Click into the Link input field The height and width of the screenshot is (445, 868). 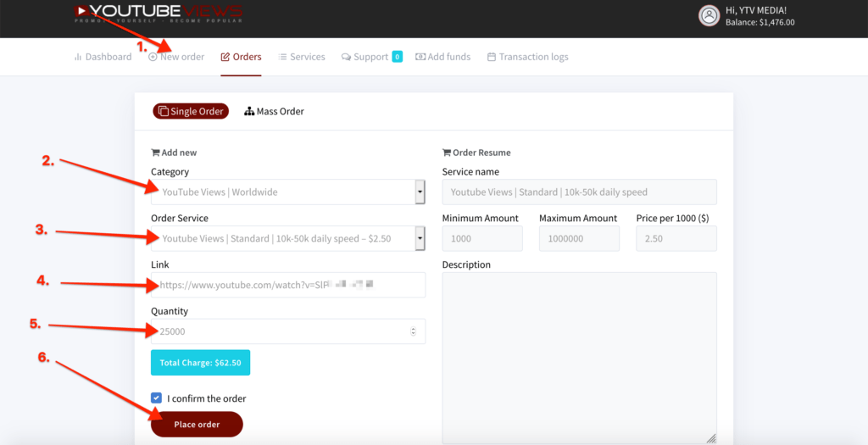coord(288,285)
